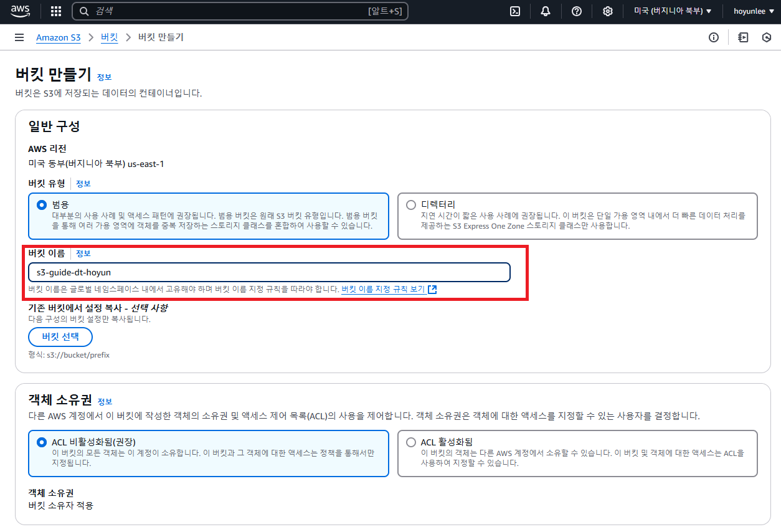Screen dimensions: 781x532
Task: Open the services grid menu icon
Action: [56, 11]
